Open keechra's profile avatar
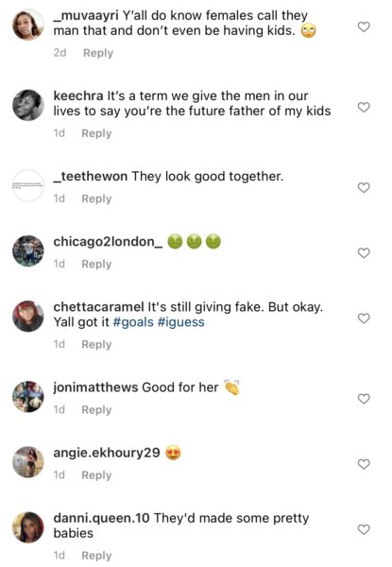This screenshot has width=392, height=567. pyautogui.click(x=28, y=105)
